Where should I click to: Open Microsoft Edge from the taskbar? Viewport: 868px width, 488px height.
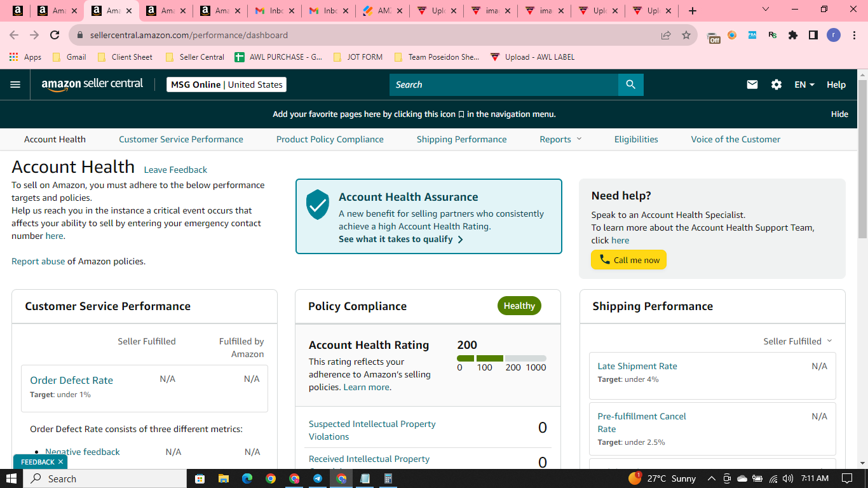(x=247, y=478)
